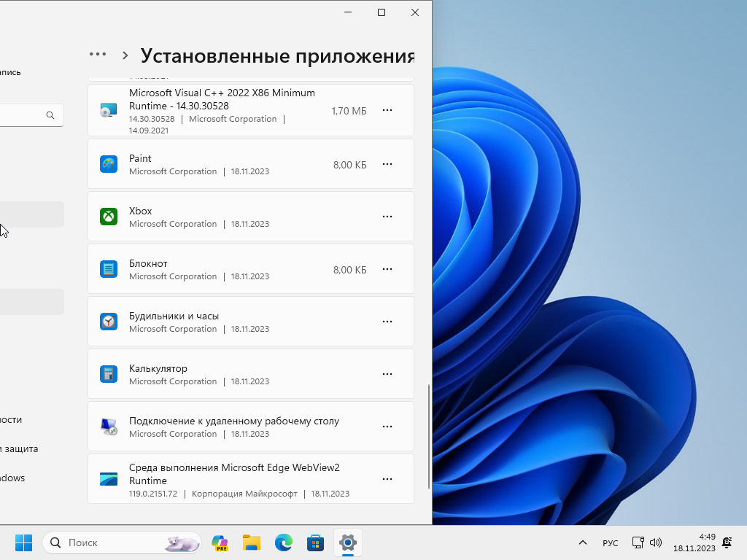Image resolution: width=747 pixels, height=560 pixels.
Task: Click the 1,70 МБ size value
Action: [x=349, y=111]
